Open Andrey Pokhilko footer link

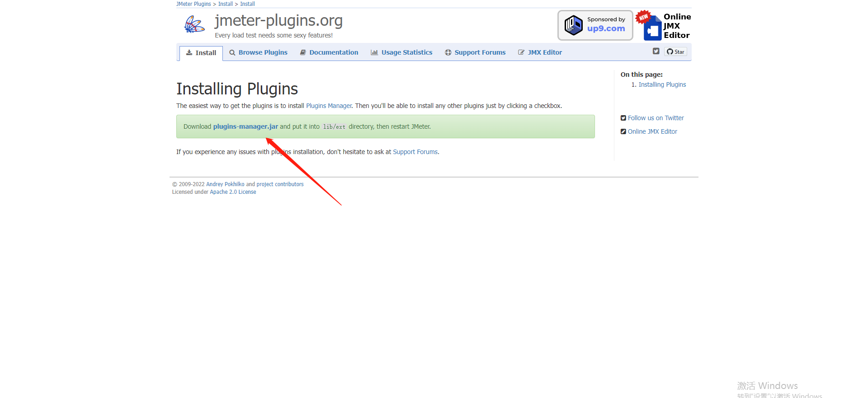tap(225, 184)
